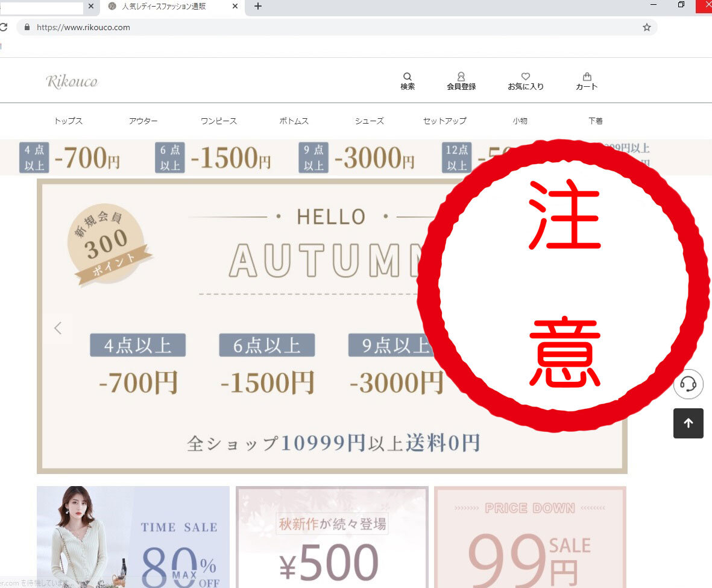The image size is (712, 588).
Task: Open the トップス category
Action: (68, 121)
